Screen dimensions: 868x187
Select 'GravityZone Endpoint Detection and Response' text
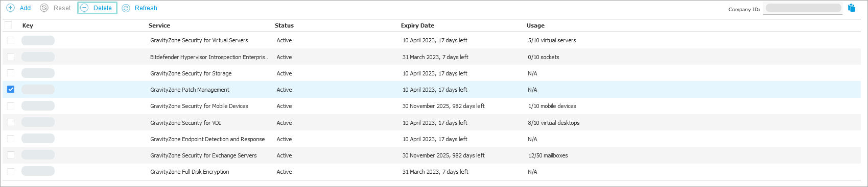tap(207, 139)
